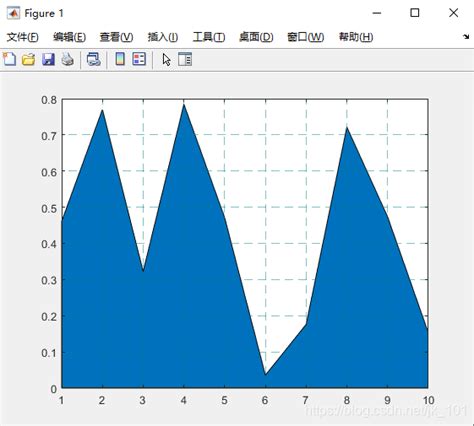The width and height of the screenshot is (474, 426).
Task: Open the 桌面(D) menu
Action: coord(256,37)
